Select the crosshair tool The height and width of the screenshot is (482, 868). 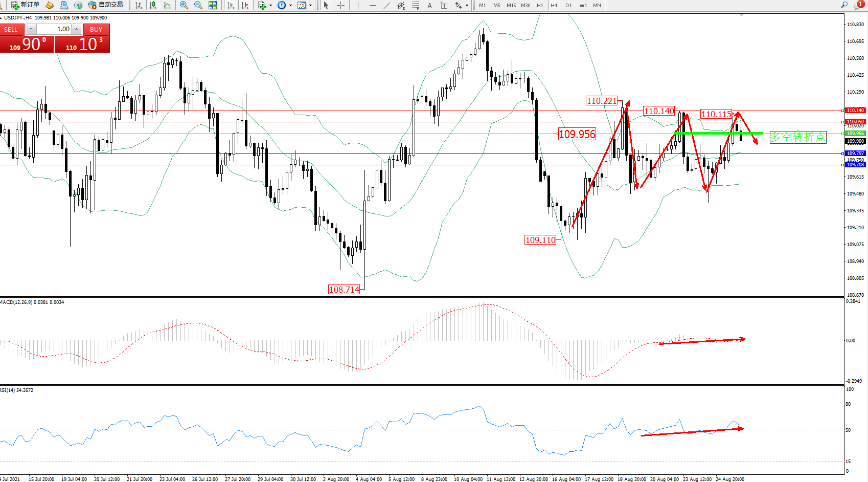point(340,5)
